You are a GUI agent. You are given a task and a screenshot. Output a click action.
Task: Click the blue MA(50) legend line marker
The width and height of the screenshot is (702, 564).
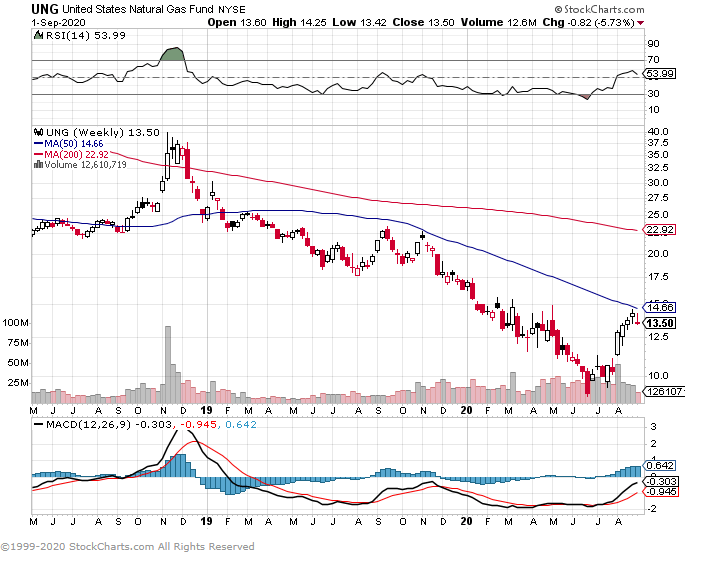coord(39,144)
